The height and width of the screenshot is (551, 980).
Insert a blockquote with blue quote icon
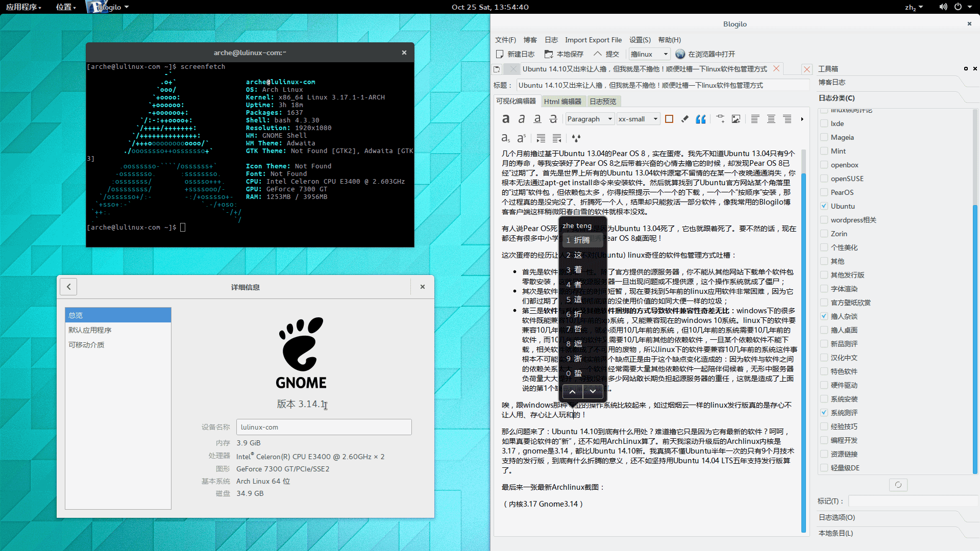click(701, 119)
